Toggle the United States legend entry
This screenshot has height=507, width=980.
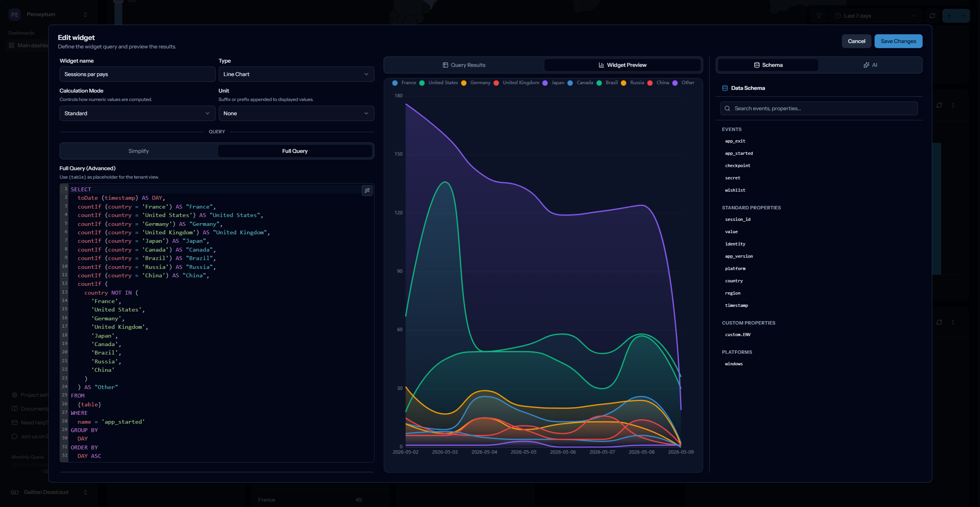click(x=439, y=83)
